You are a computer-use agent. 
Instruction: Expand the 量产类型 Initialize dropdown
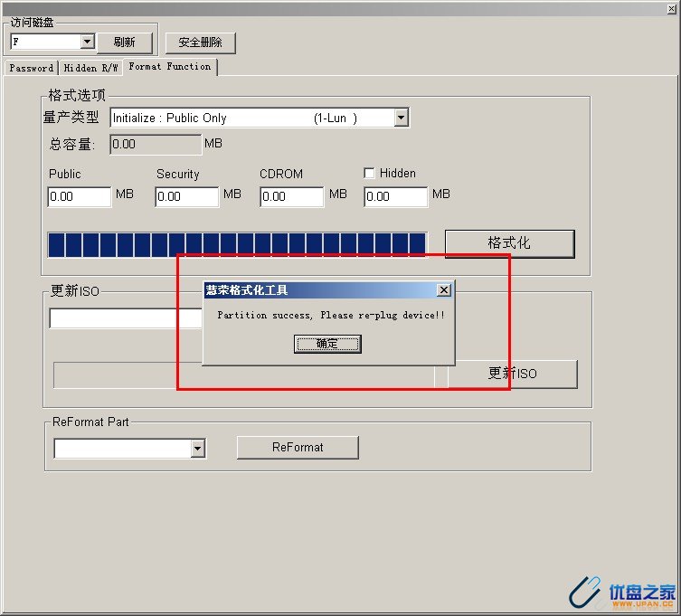click(402, 118)
